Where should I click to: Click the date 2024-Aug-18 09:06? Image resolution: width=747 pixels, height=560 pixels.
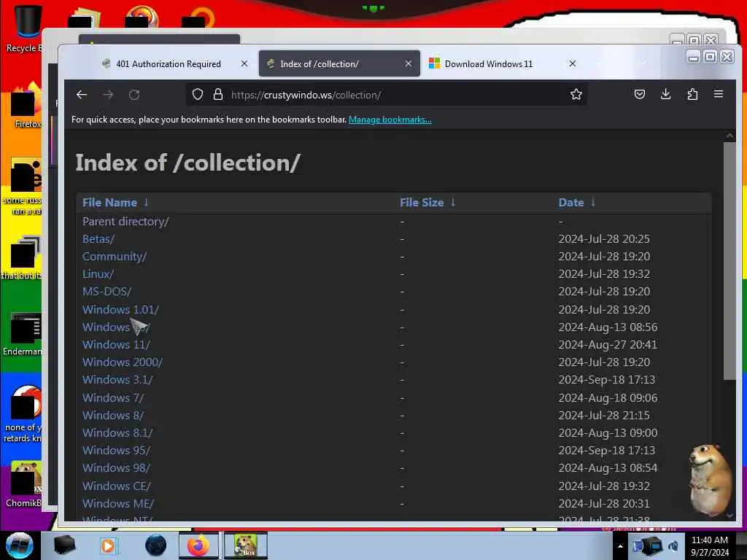[x=608, y=397]
